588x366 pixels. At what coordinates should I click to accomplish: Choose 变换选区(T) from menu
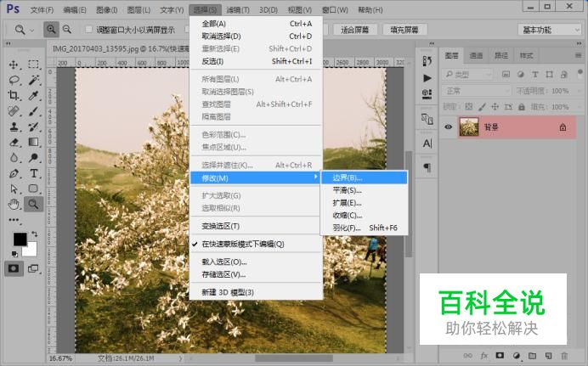point(257,226)
